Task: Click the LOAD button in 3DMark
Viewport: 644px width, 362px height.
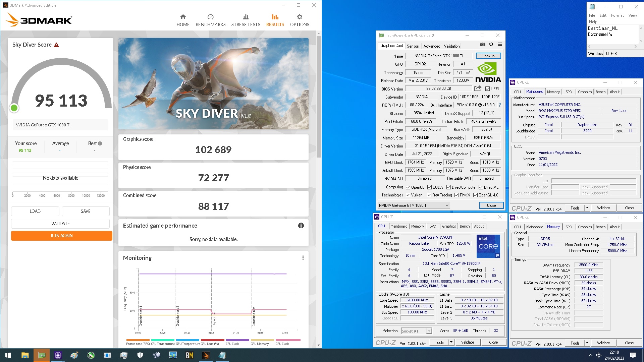Action: [35, 211]
